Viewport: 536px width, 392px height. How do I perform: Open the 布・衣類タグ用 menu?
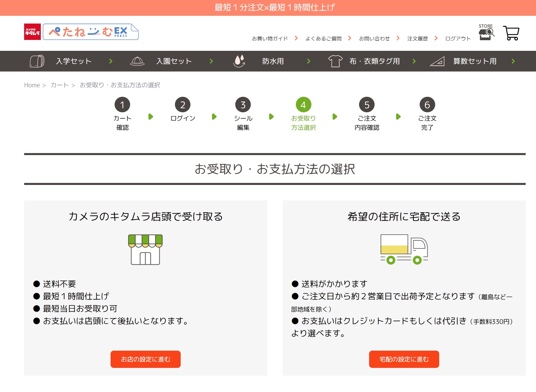coord(374,61)
